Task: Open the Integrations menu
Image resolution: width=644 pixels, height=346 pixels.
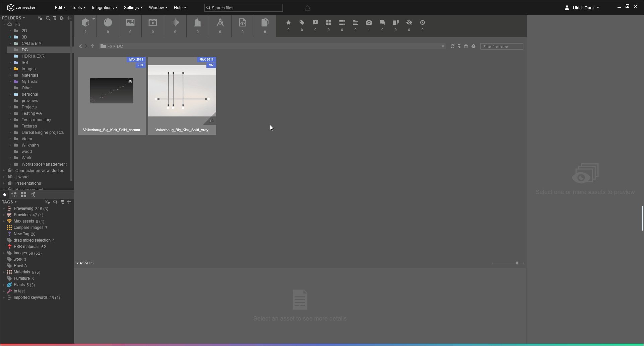Action: pos(104,7)
